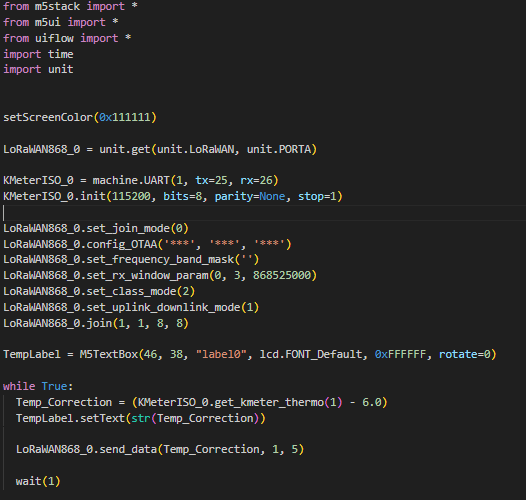
Task: Click the TempLabel.setText line
Action: click(141, 418)
